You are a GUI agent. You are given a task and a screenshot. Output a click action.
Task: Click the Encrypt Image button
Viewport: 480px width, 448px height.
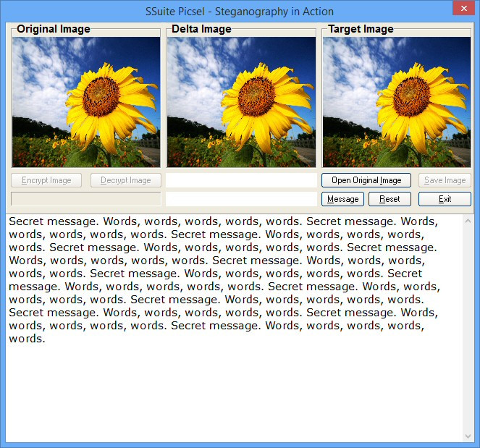coord(46,180)
